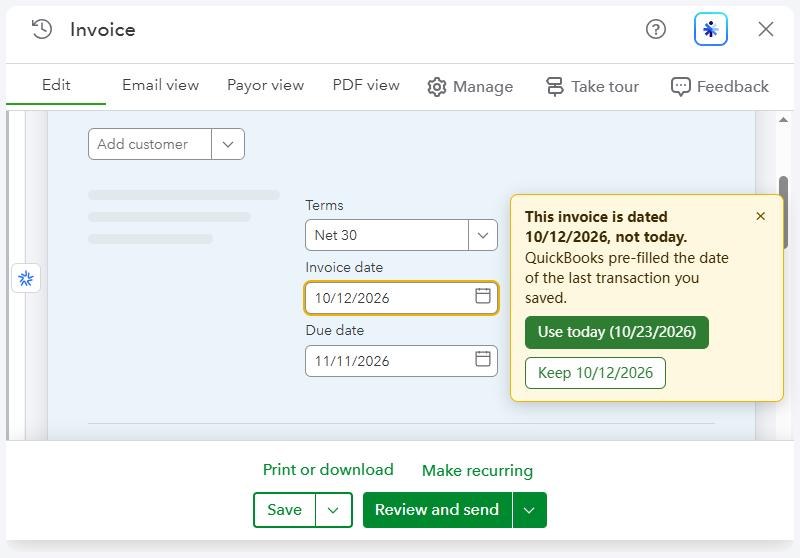The image size is (800, 558).
Task: Switch to the Payor view tab
Action: click(x=265, y=85)
